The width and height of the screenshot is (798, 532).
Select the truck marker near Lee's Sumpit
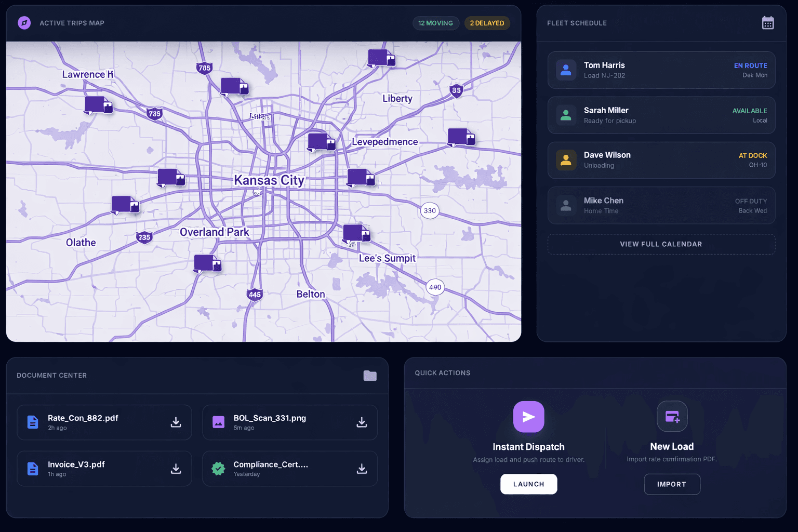356,232
